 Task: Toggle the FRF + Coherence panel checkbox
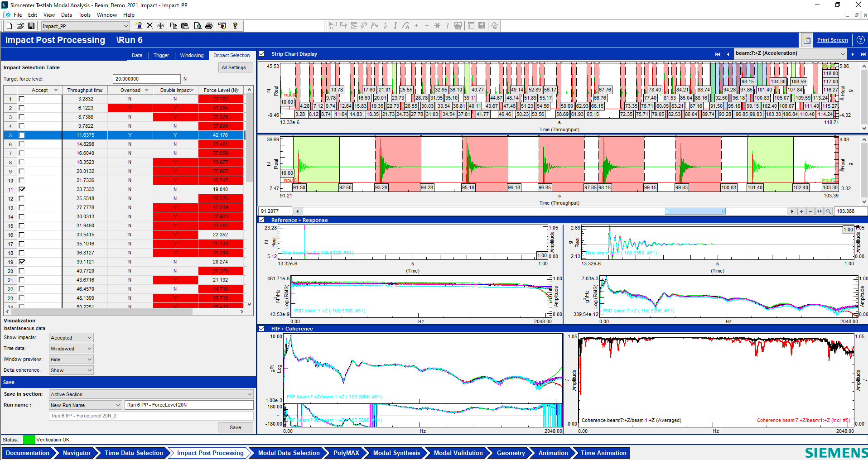pos(262,329)
